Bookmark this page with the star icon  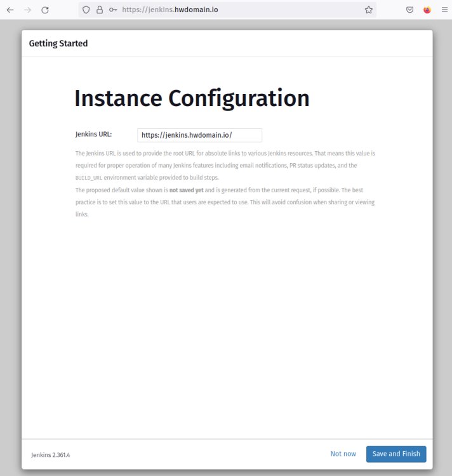tap(369, 10)
